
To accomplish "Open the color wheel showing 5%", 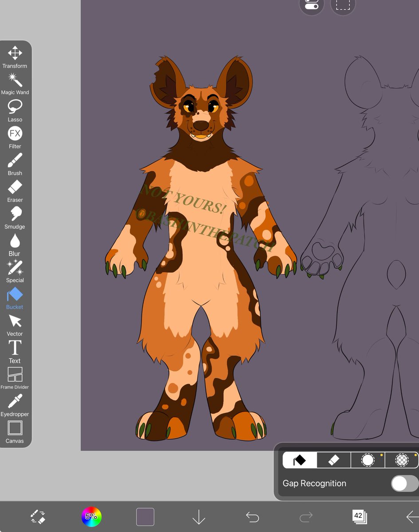I will point(91,516).
